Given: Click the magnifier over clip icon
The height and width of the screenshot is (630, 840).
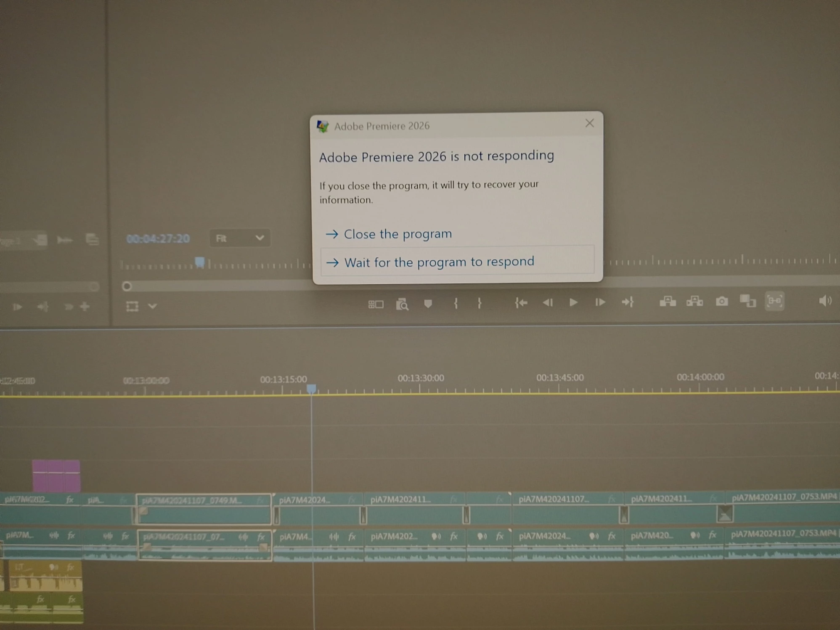Looking at the screenshot, I should [402, 304].
